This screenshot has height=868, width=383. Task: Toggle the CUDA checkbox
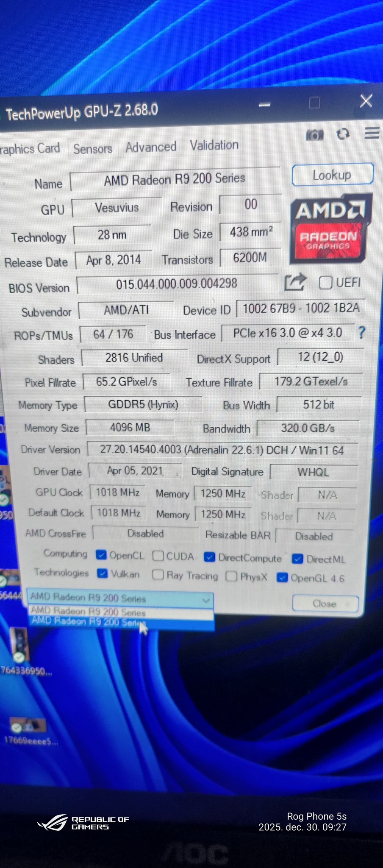158,556
